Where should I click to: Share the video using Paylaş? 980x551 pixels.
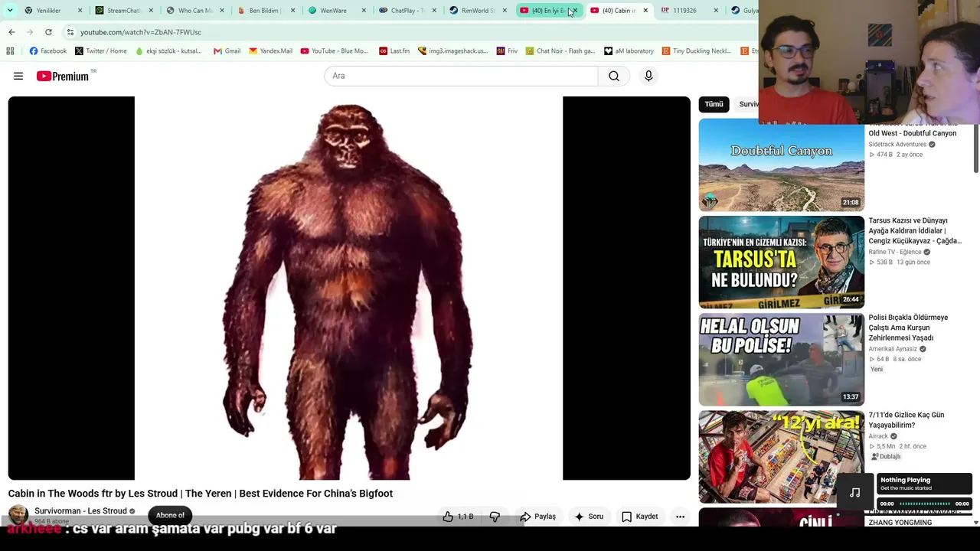click(537, 517)
